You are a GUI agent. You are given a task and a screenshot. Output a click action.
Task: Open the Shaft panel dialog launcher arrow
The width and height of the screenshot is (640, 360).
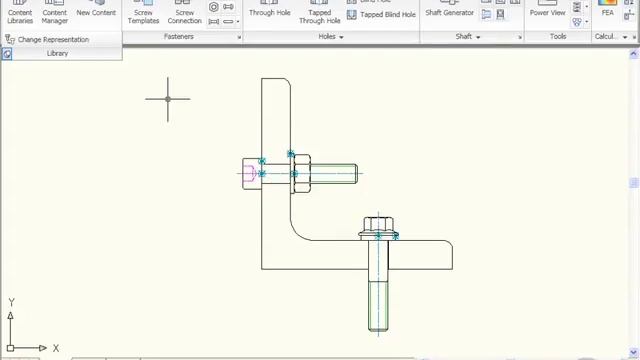coord(520,37)
